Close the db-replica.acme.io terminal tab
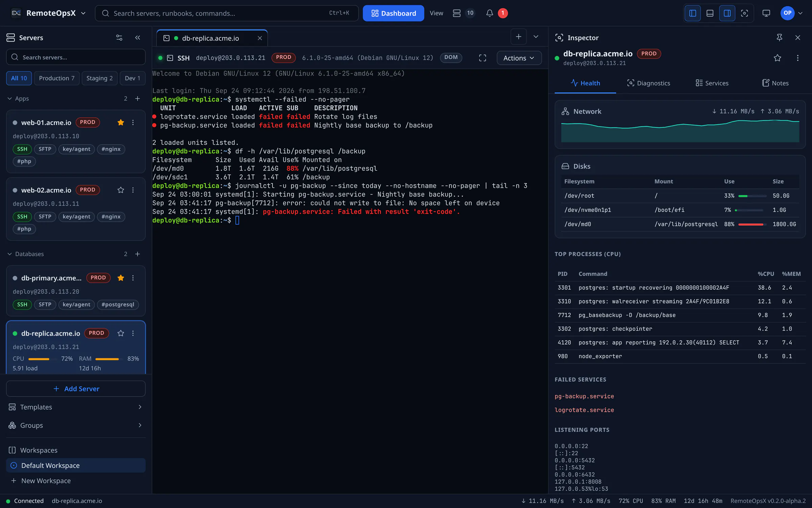This screenshot has height=508, width=812. coord(260,38)
